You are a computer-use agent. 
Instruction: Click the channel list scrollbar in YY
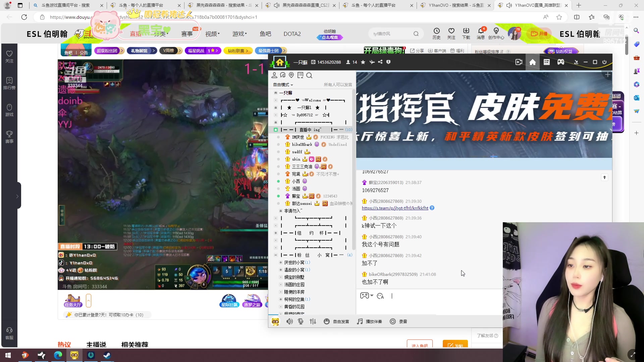(x=354, y=169)
